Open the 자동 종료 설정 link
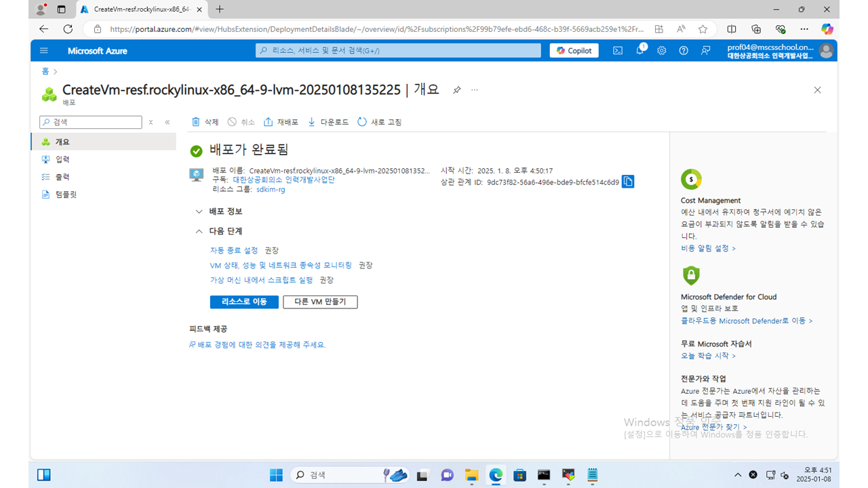This screenshot has width=868, height=488. pyautogui.click(x=234, y=251)
